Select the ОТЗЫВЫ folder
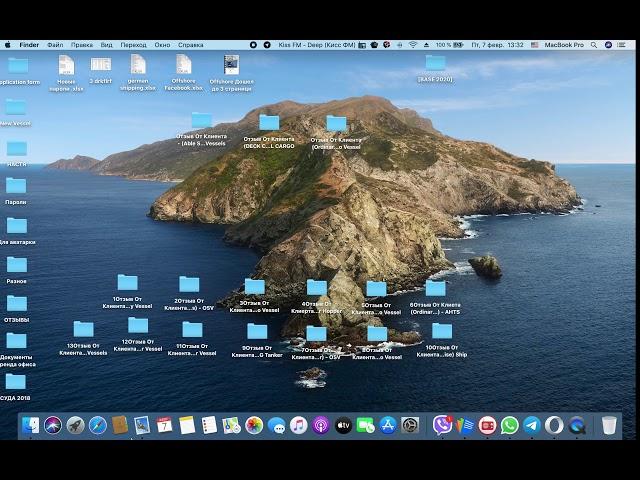Image resolution: width=640 pixels, height=480 pixels. click(x=17, y=309)
